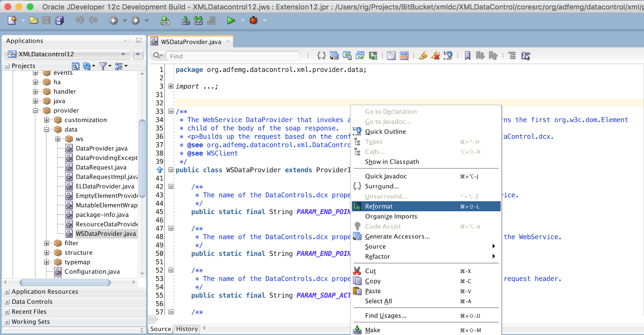Screen dimensions: 644x335
Task: Click the Save All toolbar icon
Action: pos(60,21)
